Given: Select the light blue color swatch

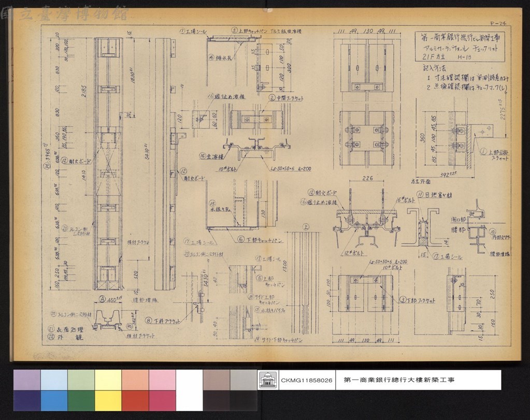Looking at the screenshot, I should point(54,380).
